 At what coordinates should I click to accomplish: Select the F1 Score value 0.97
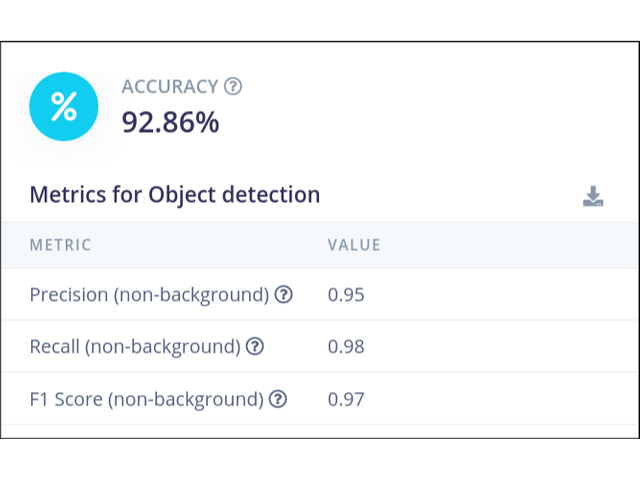pos(346,399)
